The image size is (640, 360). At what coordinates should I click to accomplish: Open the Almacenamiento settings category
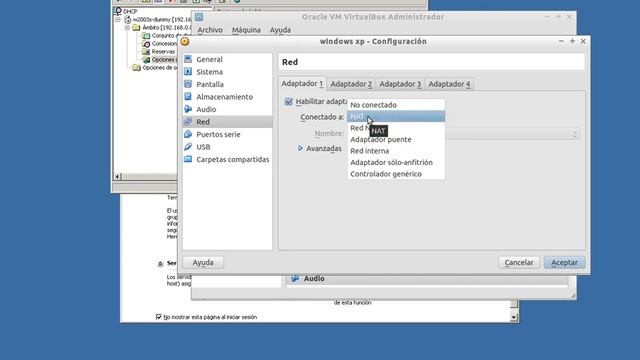click(227, 97)
